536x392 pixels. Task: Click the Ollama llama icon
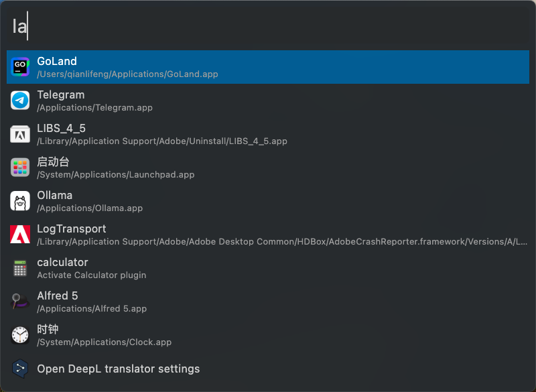point(20,201)
